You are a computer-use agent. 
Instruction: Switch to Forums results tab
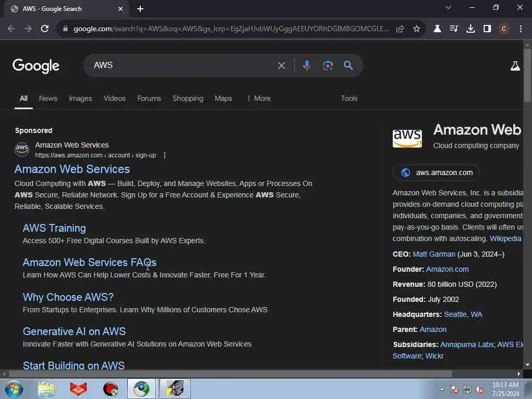coord(149,98)
